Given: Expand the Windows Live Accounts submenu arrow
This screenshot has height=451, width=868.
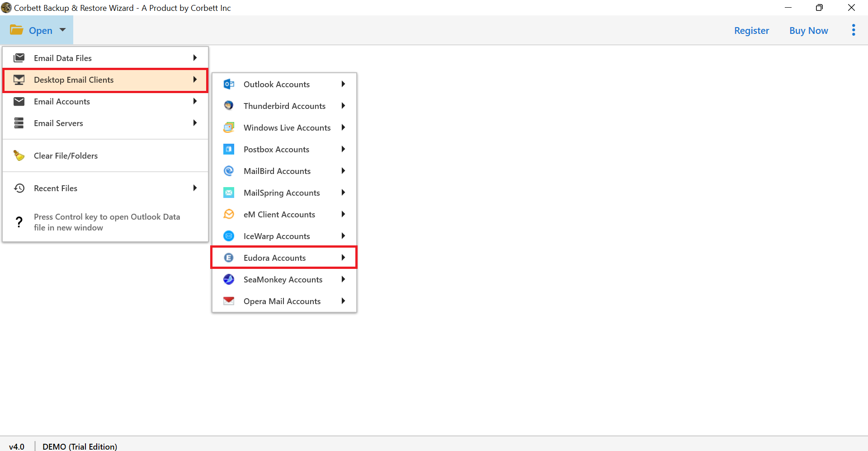Looking at the screenshot, I should (x=343, y=127).
